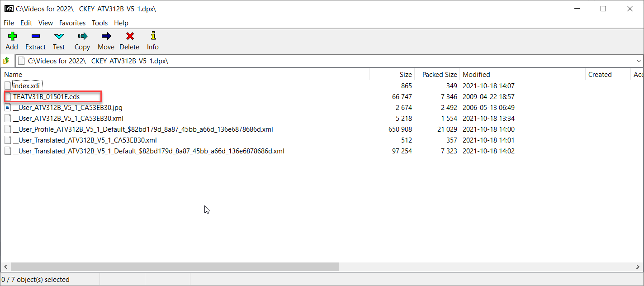Select __User_ATV312B_V5_1_CA53EB30.jpg file name

pyautogui.click(x=68, y=108)
